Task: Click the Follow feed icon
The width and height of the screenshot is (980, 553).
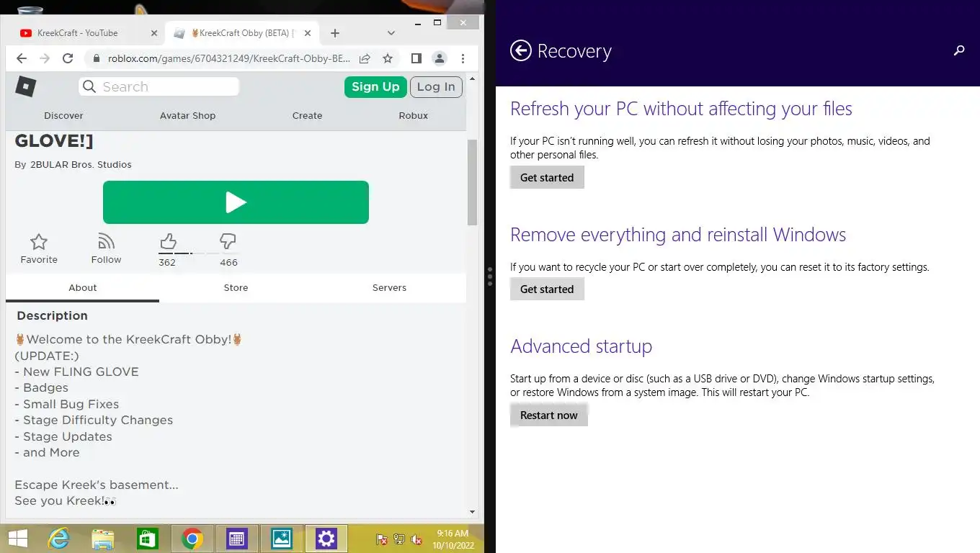Action: [x=106, y=240]
